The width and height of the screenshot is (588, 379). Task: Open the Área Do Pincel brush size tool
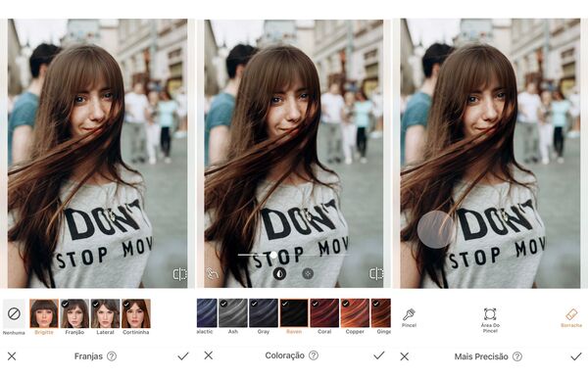click(x=490, y=320)
